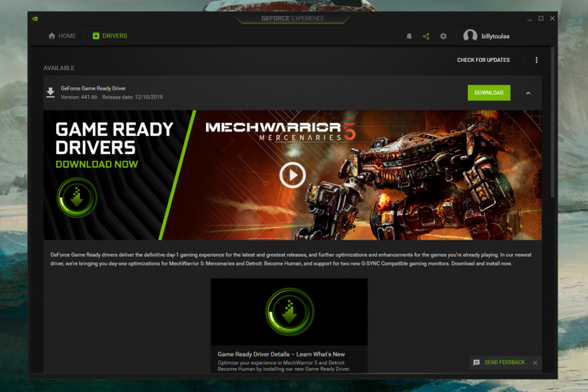Screen dimensions: 588x392
Task: Click the Download Now banner text
Action: click(x=97, y=164)
